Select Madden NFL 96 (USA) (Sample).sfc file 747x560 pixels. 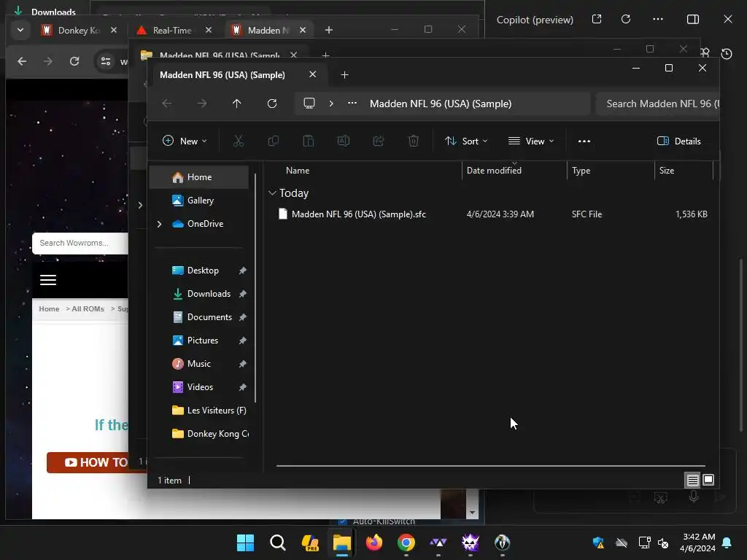(x=358, y=214)
